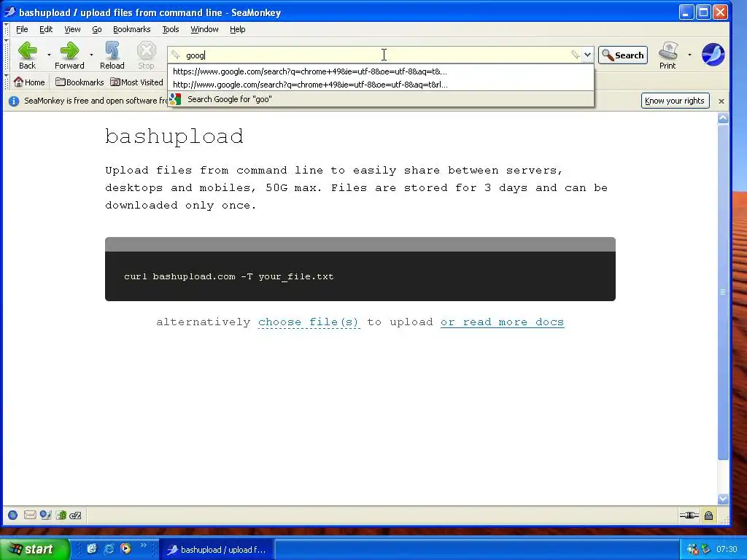Click the choose file(s) link
The height and width of the screenshot is (560, 747).
309,322
